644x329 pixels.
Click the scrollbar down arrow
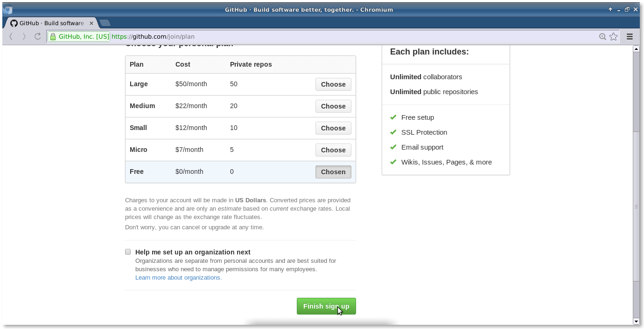tap(636, 321)
